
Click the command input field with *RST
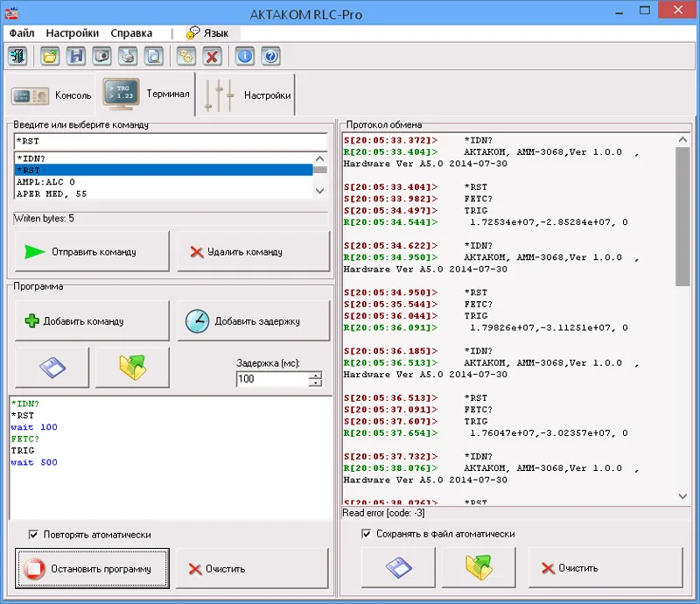coord(171,141)
